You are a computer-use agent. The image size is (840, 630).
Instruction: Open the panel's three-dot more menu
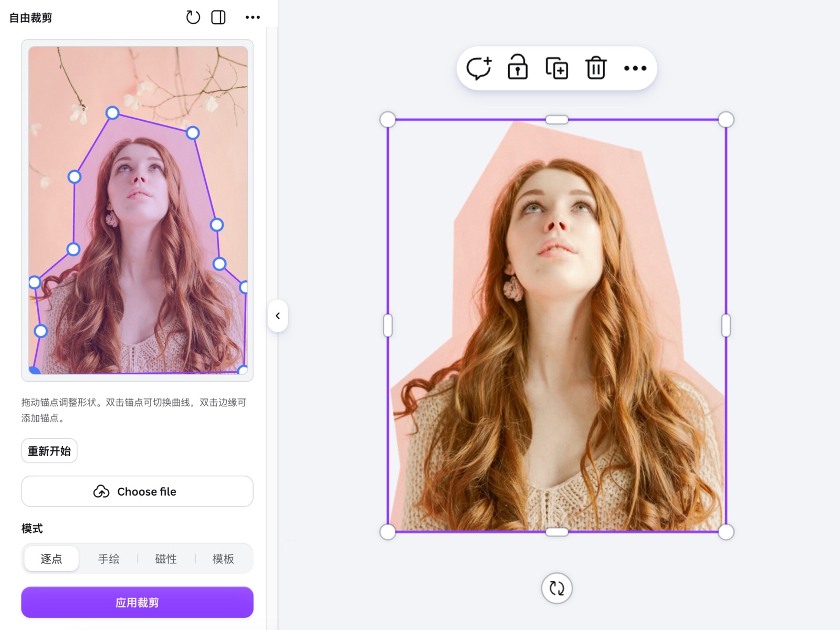(253, 17)
